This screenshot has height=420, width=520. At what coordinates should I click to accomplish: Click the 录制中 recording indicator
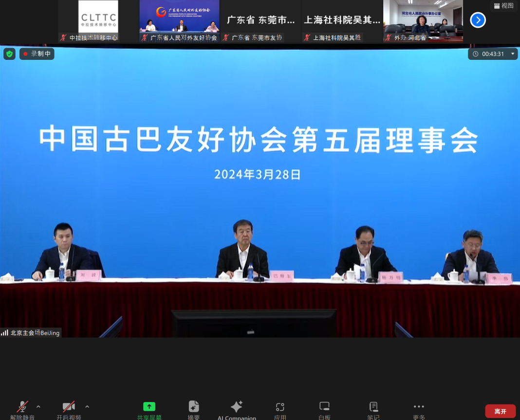(x=37, y=54)
